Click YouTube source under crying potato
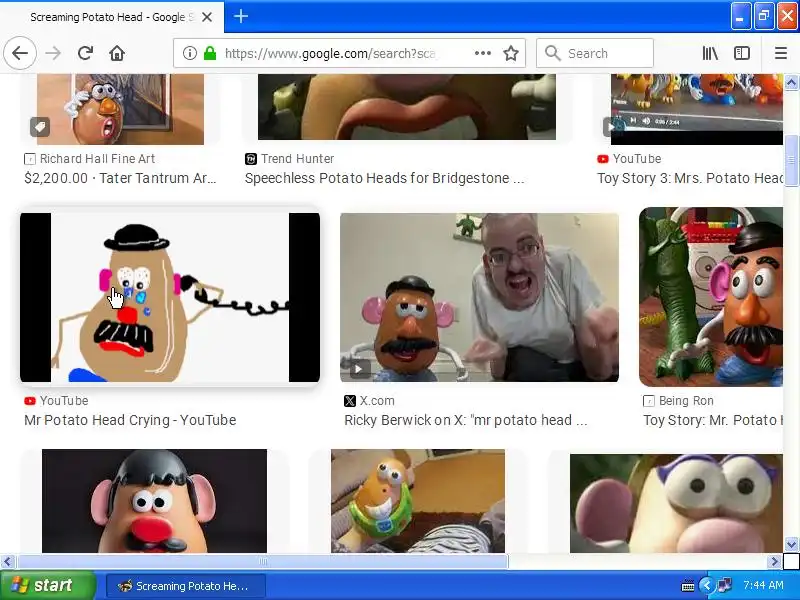800x600 pixels. click(x=64, y=401)
